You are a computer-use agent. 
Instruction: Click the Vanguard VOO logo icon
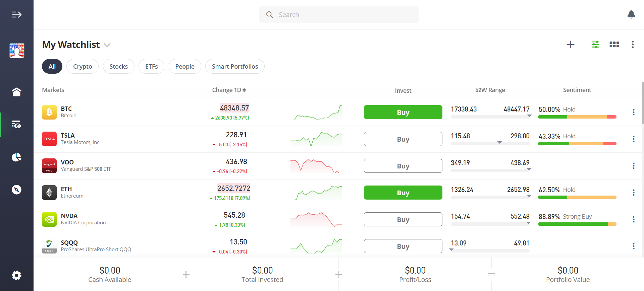pos(49,166)
